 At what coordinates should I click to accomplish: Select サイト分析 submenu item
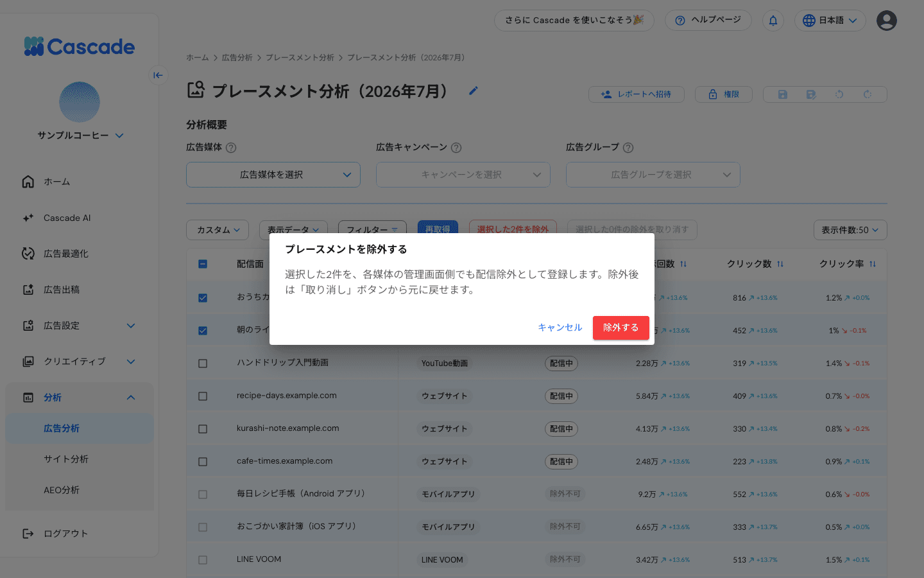click(x=80, y=459)
